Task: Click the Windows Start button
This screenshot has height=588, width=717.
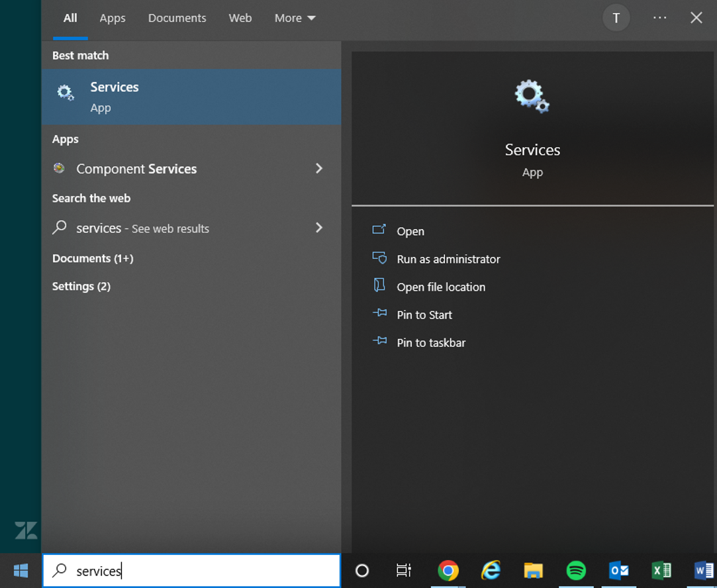Action: [21, 571]
